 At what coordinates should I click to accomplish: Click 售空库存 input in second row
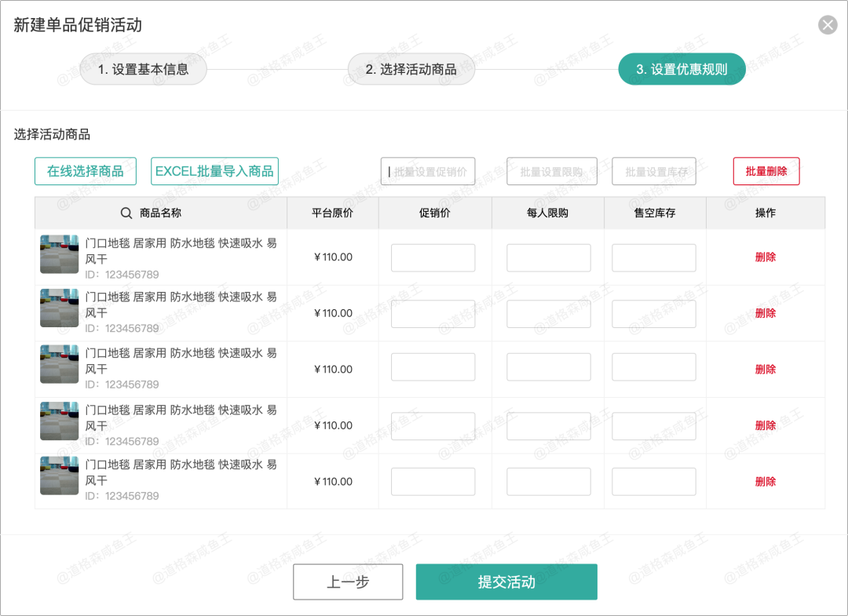654,314
